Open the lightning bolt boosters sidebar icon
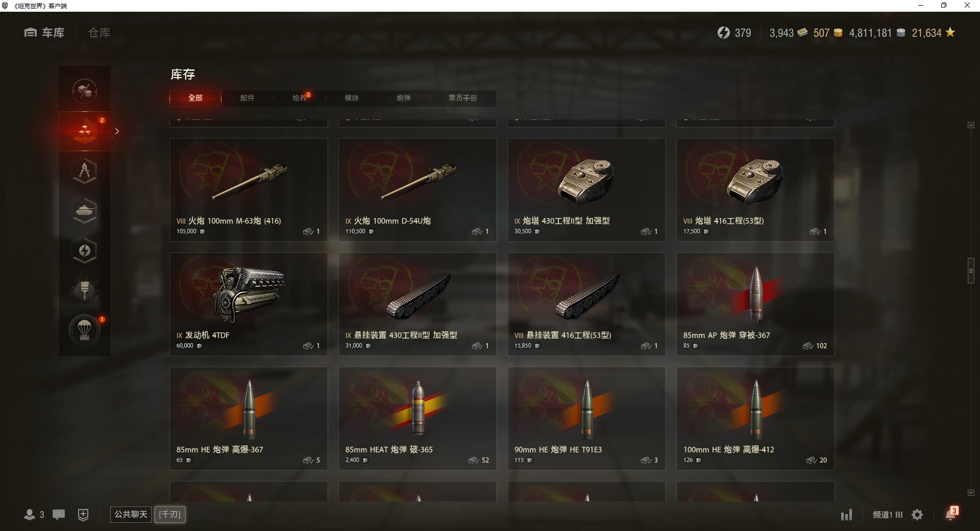980x531 pixels. pos(85,251)
